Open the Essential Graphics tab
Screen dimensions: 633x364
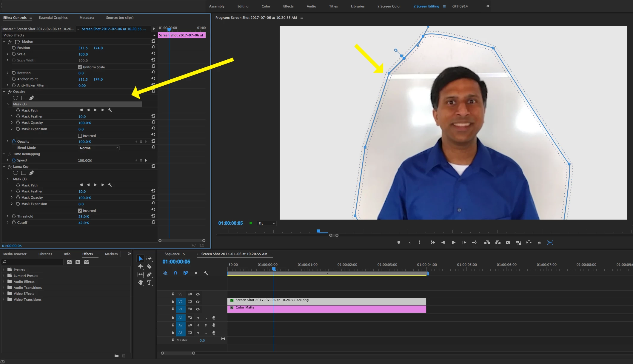[x=53, y=18]
